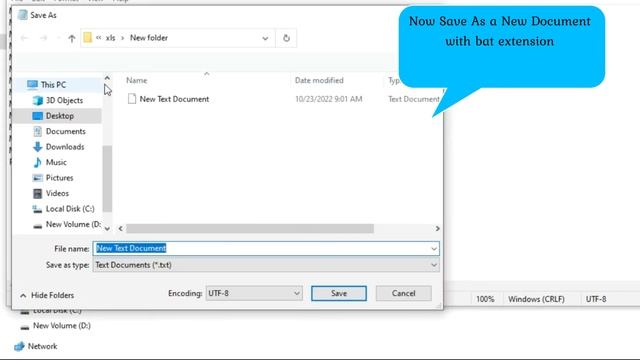Image resolution: width=640 pixels, height=360 pixels.
Task: Click New folder breadcrumb in path
Action: 149,38
